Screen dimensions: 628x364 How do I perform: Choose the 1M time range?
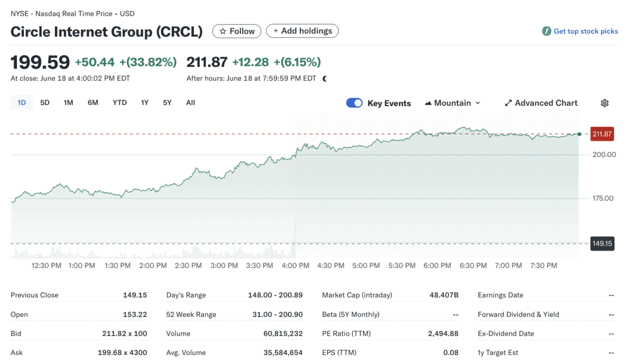click(x=69, y=103)
